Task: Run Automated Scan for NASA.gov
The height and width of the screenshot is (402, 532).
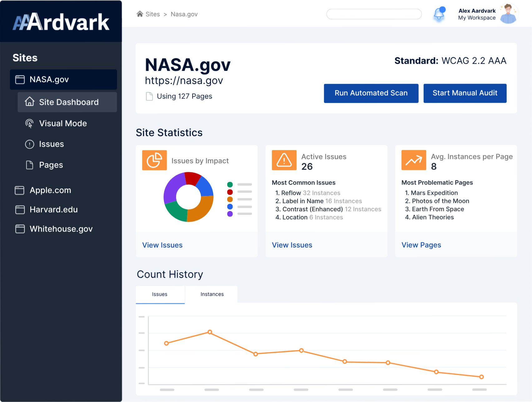Action: pos(371,93)
